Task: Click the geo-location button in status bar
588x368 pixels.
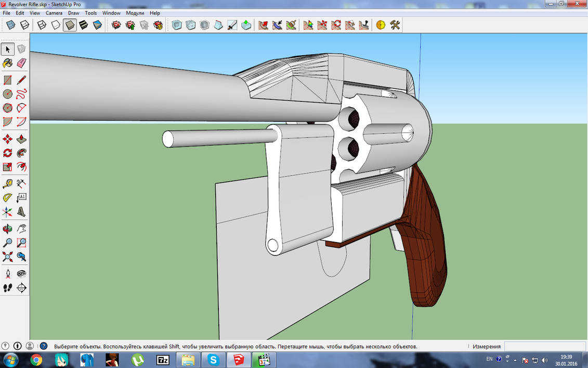Action: click(x=5, y=346)
